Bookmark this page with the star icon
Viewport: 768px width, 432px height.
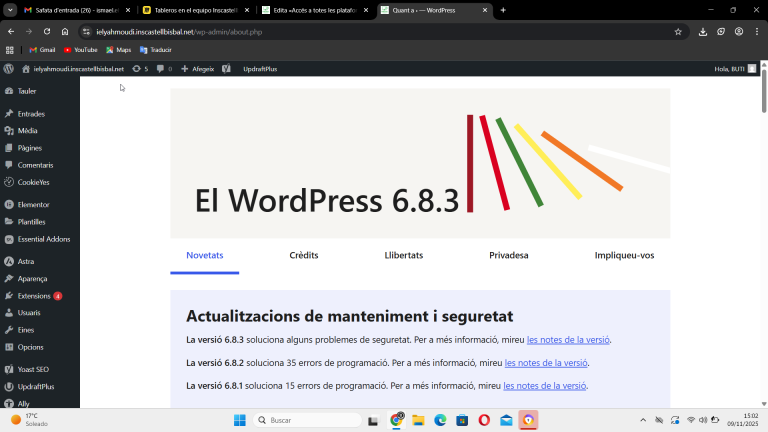click(x=678, y=31)
